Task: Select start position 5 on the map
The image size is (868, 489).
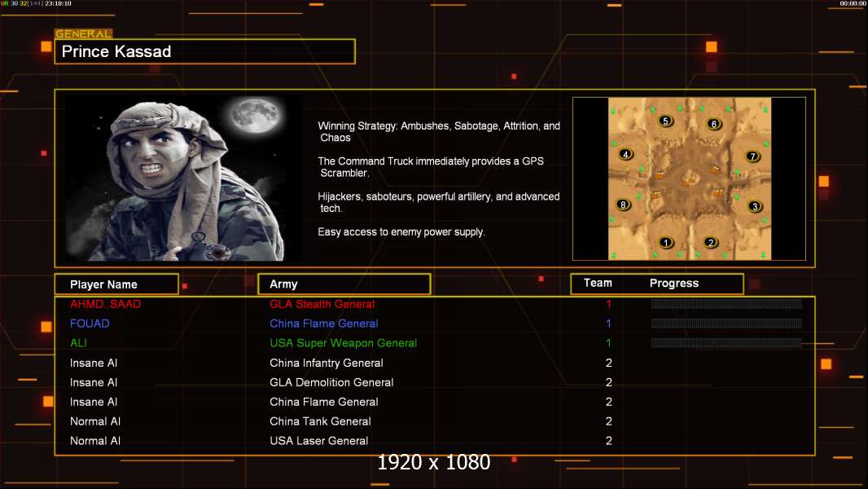Action: pos(665,121)
